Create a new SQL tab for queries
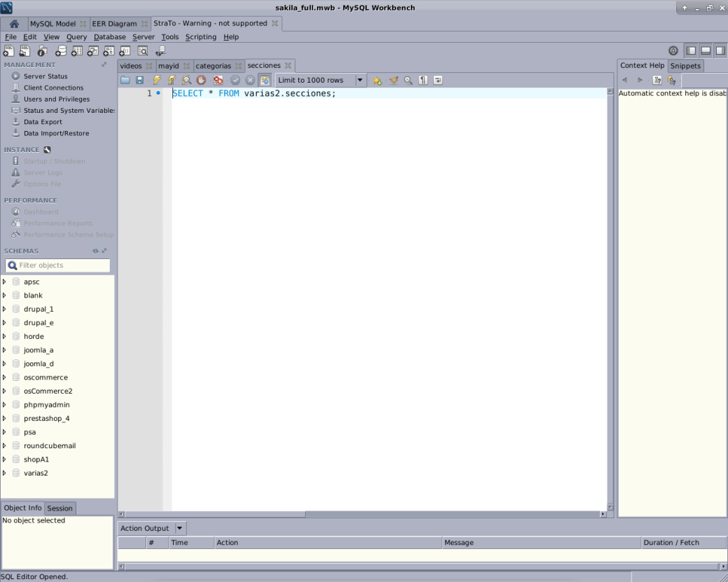The image size is (728, 582). pyautogui.click(x=8, y=51)
